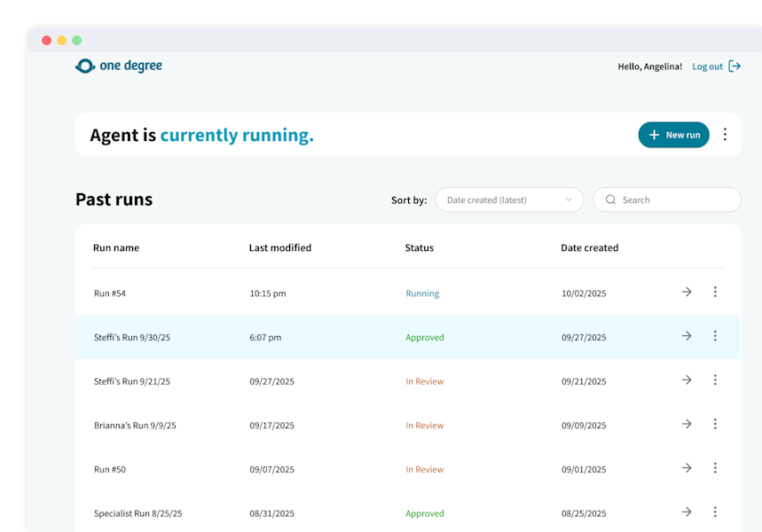The height and width of the screenshot is (532, 762).
Task: Click the Status column header
Action: click(x=419, y=247)
